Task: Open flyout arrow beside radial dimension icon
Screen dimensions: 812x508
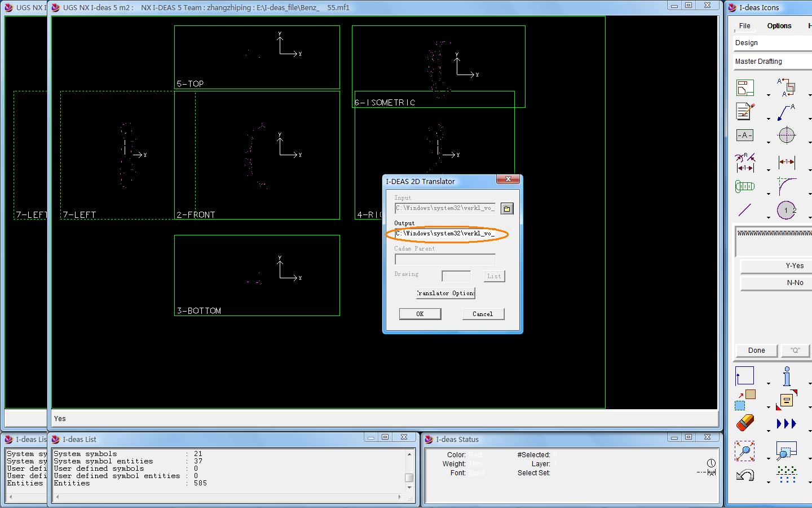Action: (769, 170)
